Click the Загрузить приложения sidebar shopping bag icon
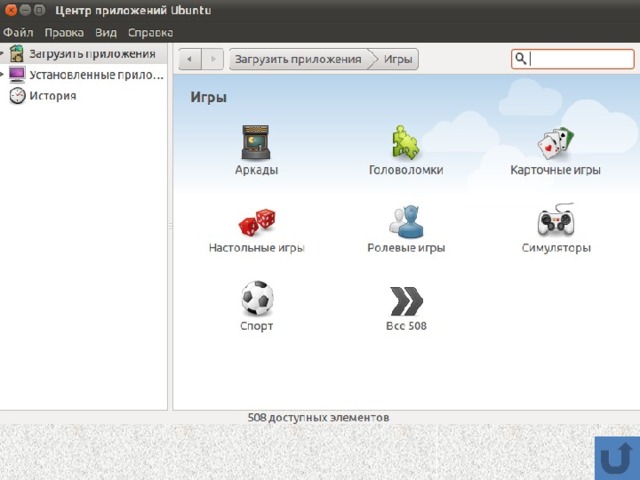Image resolution: width=640 pixels, height=480 pixels. [16, 53]
